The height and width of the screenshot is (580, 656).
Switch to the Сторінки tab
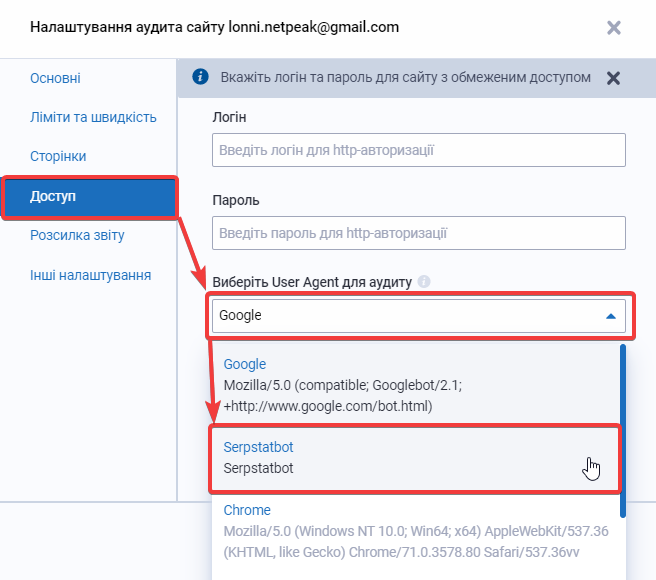click(58, 156)
